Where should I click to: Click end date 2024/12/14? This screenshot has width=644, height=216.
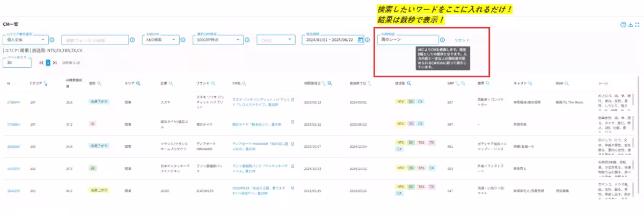coord(357,146)
